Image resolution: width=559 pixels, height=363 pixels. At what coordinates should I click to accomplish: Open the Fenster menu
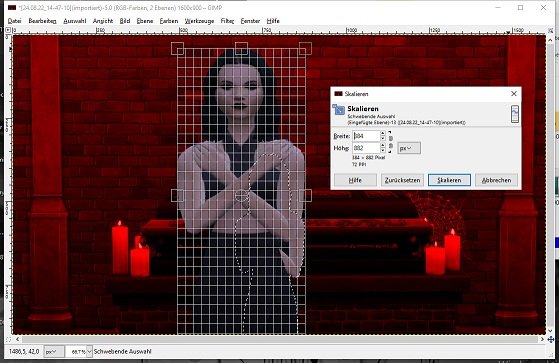coord(250,21)
